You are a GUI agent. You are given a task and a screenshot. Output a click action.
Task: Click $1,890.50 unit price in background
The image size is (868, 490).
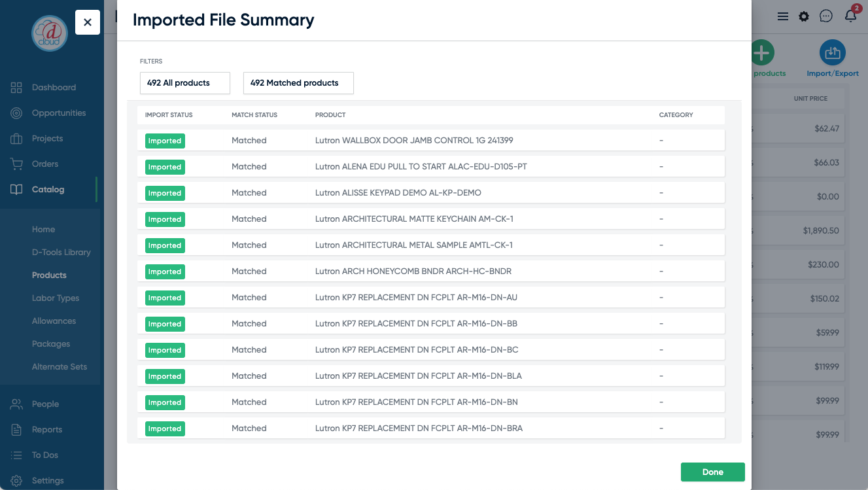pyautogui.click(x=821, y=231)
